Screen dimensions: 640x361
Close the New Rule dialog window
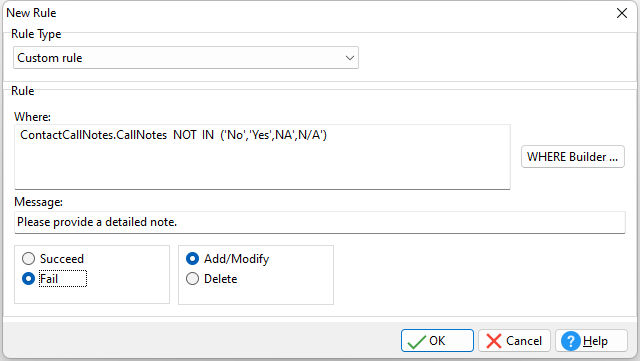pos(622,13)
